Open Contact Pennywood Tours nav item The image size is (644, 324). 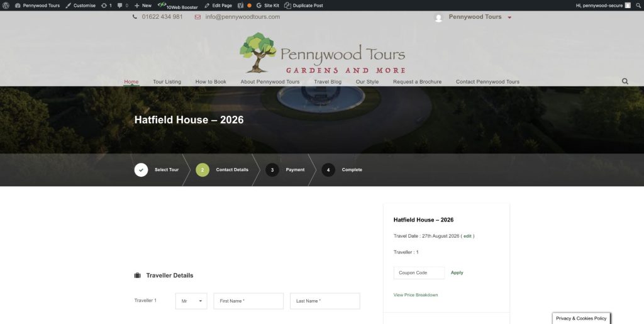click(487, 82)
